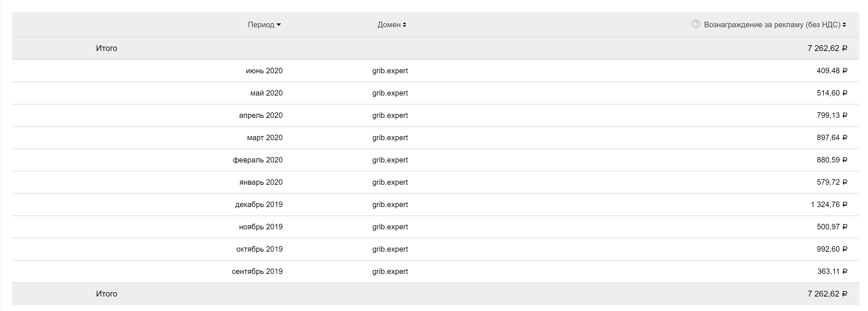Click grib.expert in the апрель 2020 row
Screen dimensions: 868x311
tap(390, 115)
